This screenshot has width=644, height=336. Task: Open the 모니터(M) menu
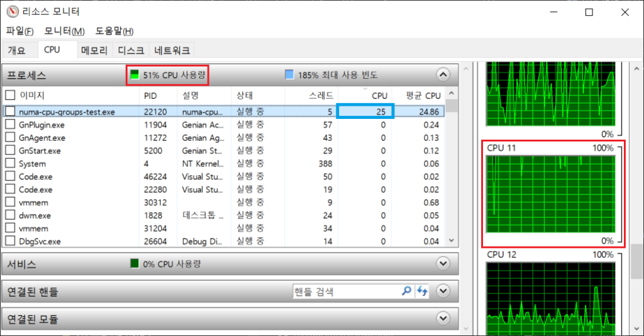point(65,31)
